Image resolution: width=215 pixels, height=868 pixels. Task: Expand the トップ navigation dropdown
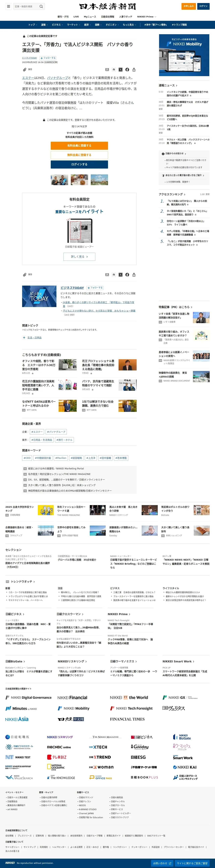33,25
